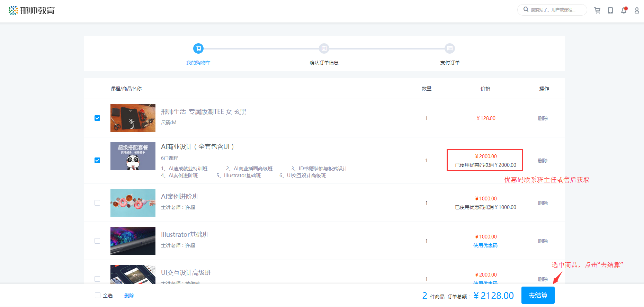Open the AI商业设计 bundle thumbnail
The width and height of the screenshot is (644, 307).
tap(133, 156)
